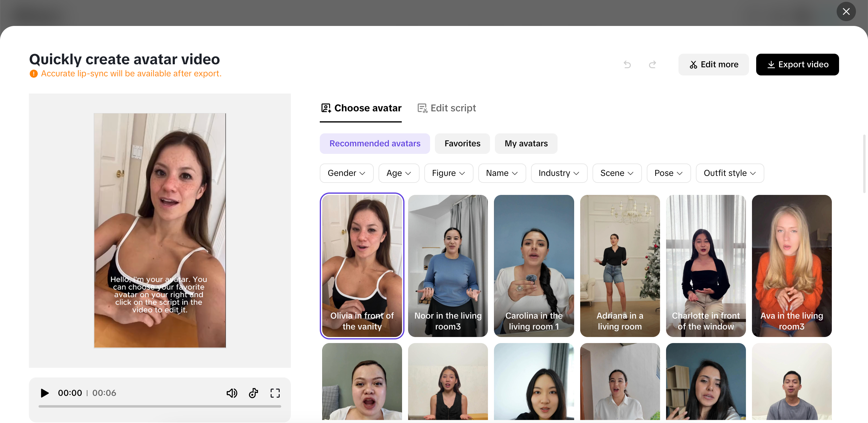Expand the Industry filter options
This screenshot has height=423, width=868.
point(559,173)
